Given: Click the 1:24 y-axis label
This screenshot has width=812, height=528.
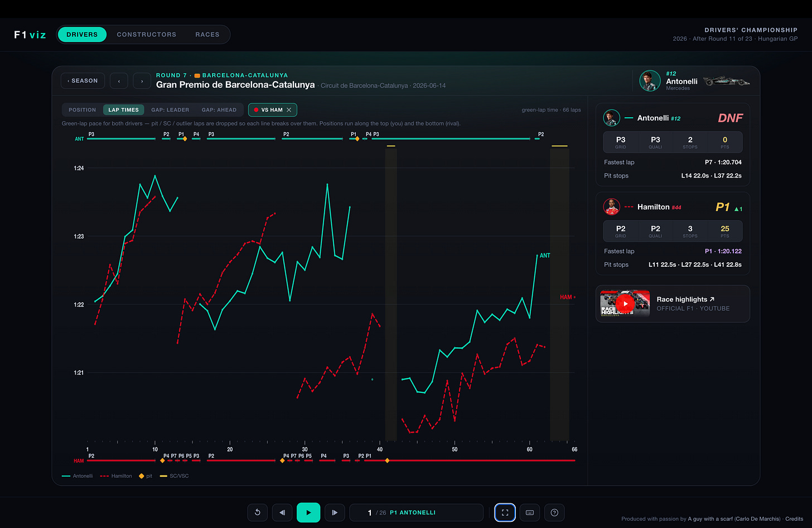Looking at the screenshot, I should point(79,168).
